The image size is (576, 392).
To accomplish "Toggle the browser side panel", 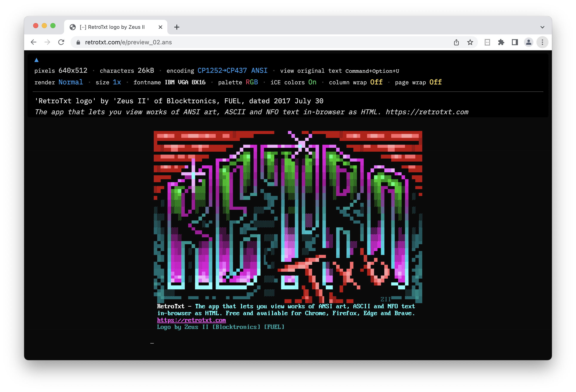I will pyautogui.click(x=515, y=42).
